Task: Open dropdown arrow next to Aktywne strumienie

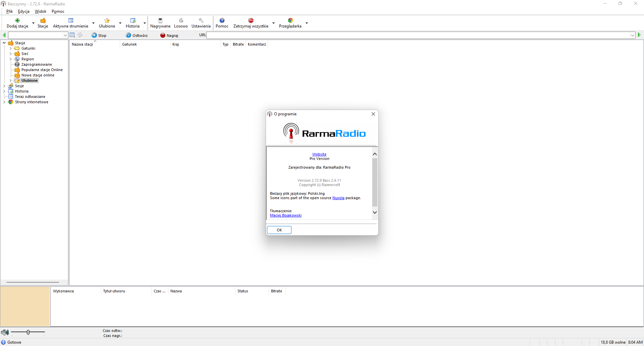Action: click(93, 23)
